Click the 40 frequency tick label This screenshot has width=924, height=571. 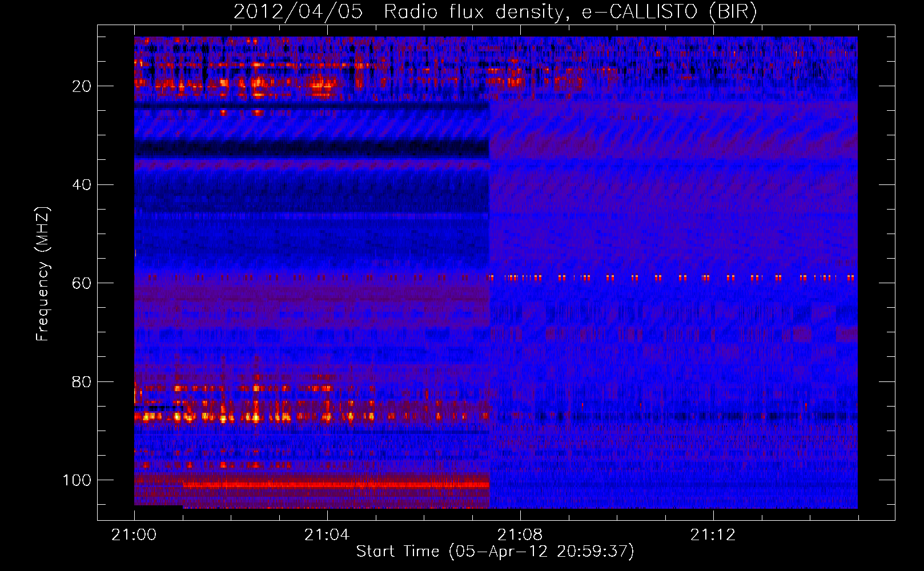[82, 185]
